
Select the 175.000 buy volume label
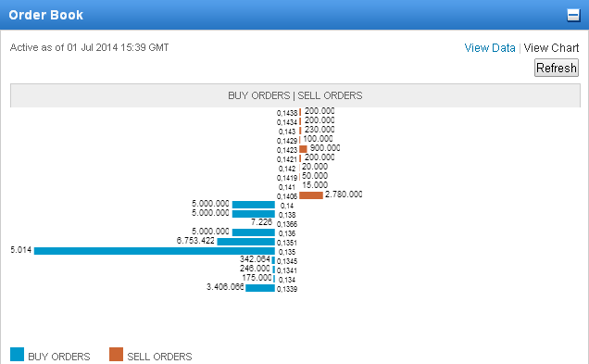[257, 278]
